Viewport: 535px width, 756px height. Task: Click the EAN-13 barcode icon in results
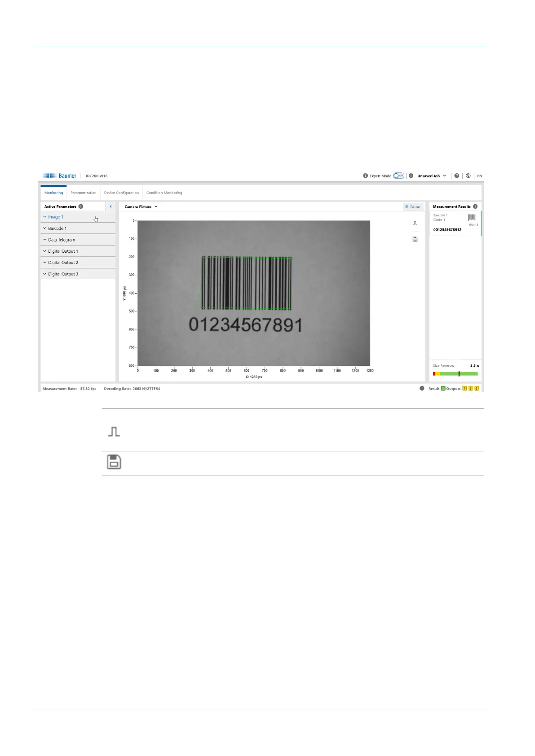472,218
